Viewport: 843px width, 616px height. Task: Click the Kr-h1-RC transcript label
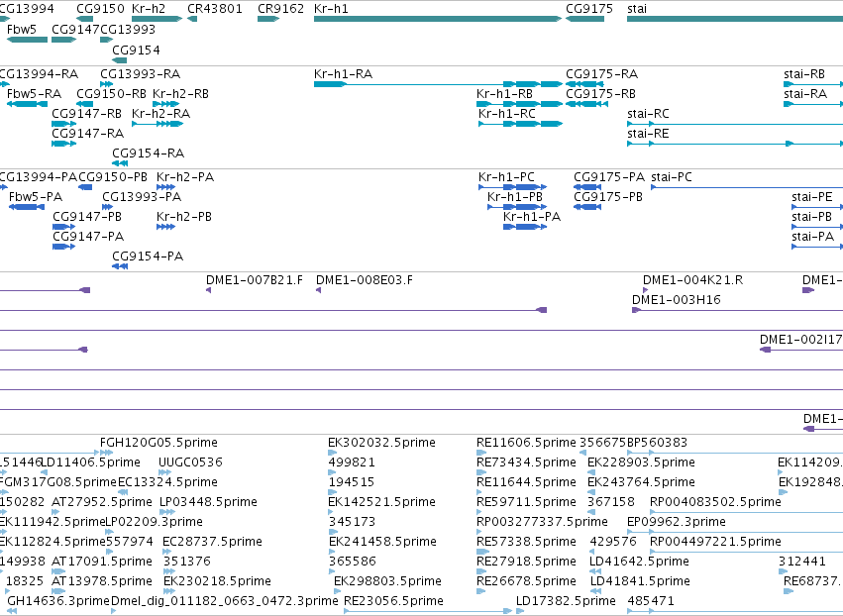(507, 114)
